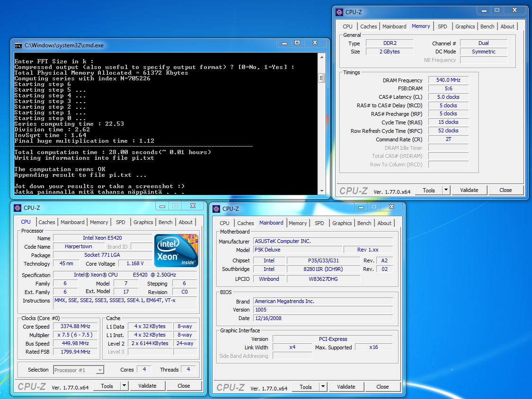The image size is (532, 399).
Task: Open About tab in Mainboard window
Action: (384, 223)
